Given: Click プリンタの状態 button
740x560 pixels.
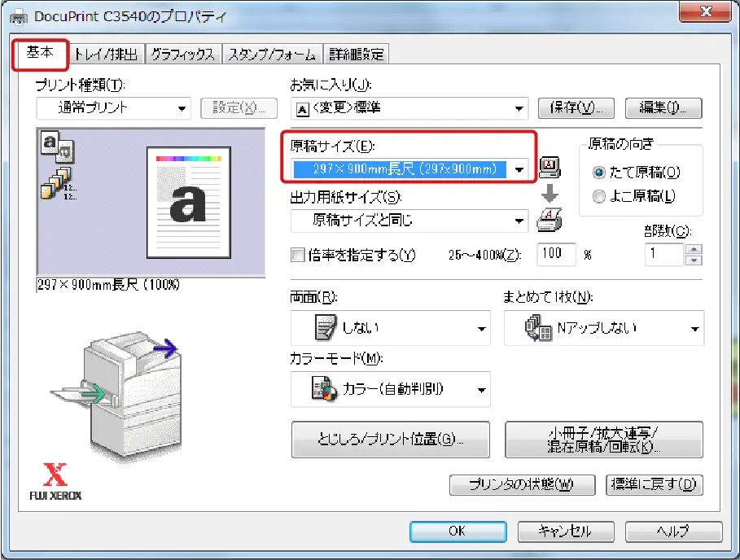Looking at the screenshot, I should click(x=522, y=484).
